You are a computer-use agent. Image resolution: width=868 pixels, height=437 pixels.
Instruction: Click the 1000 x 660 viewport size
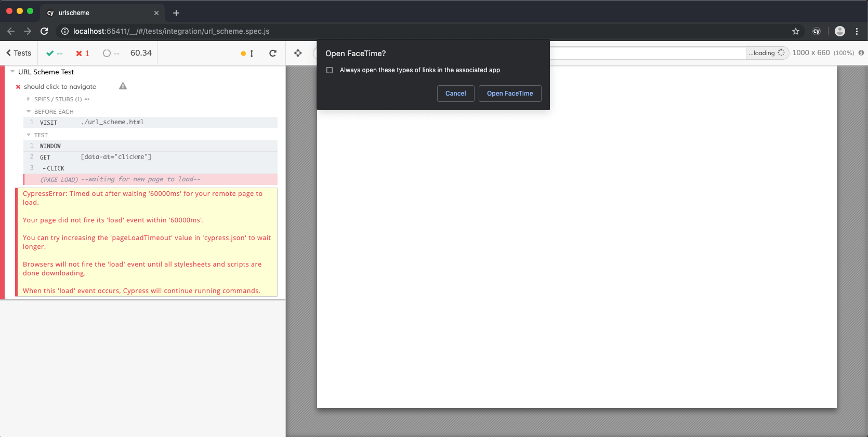tap(811, 52)
